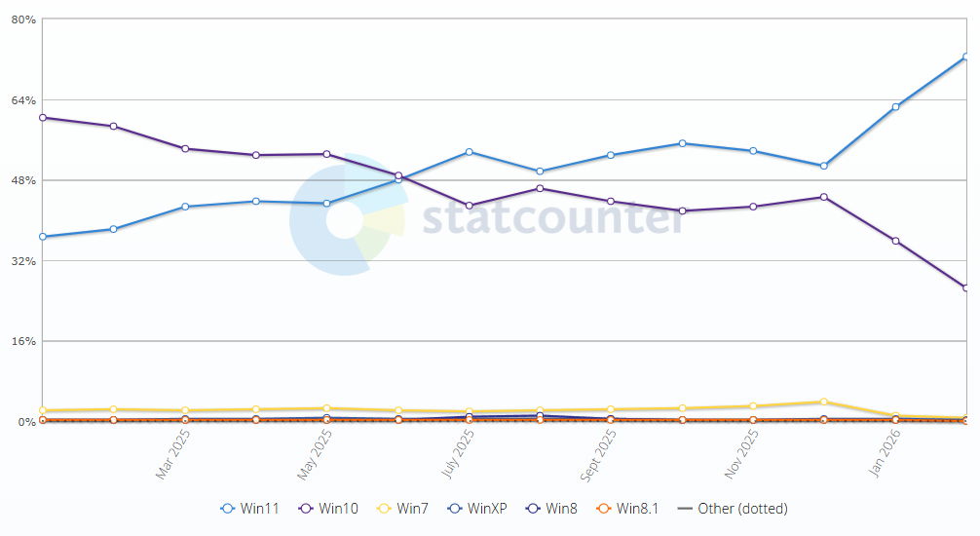
Task: Click the Sept 2025 axis label
Action: (598, 458)
